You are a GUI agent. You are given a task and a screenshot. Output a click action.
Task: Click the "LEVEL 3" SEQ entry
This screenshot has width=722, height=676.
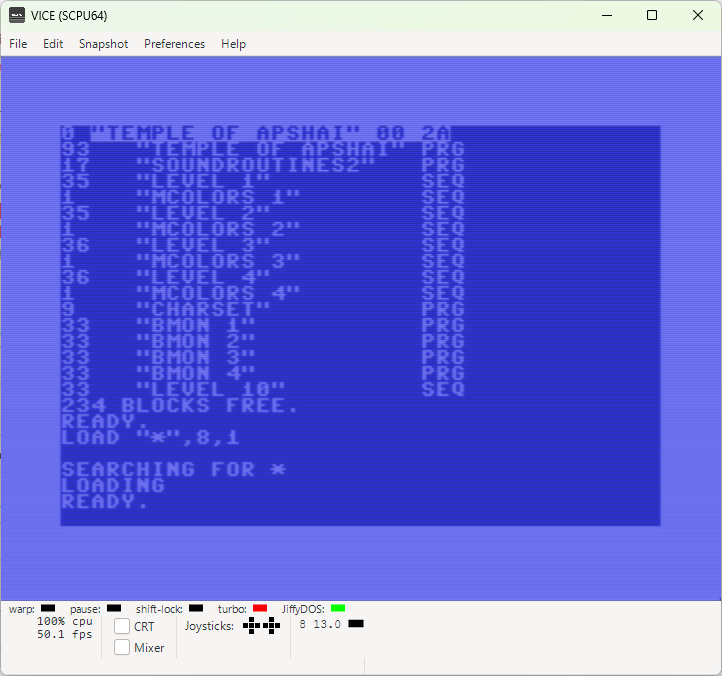point(263,245)
